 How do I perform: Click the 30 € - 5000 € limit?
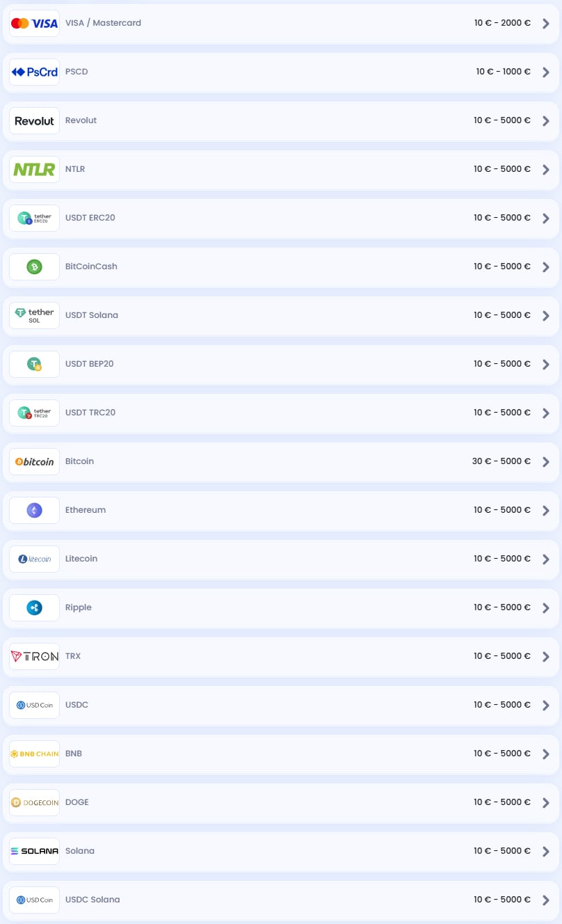click(x=501, y=461)
